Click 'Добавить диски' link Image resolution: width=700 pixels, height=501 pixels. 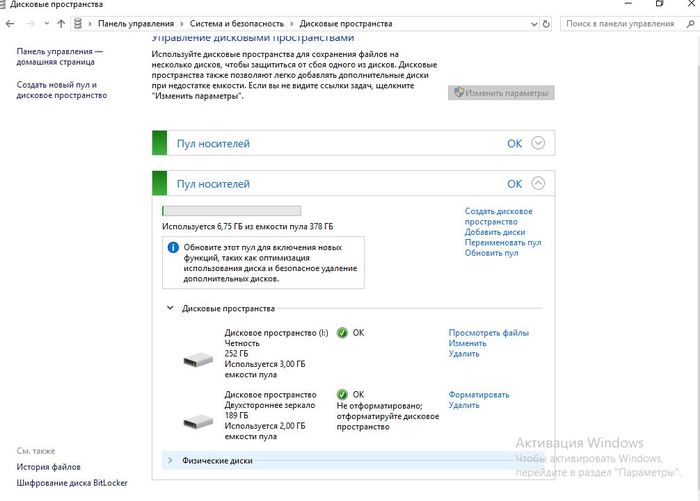click(x=495, y=232)
